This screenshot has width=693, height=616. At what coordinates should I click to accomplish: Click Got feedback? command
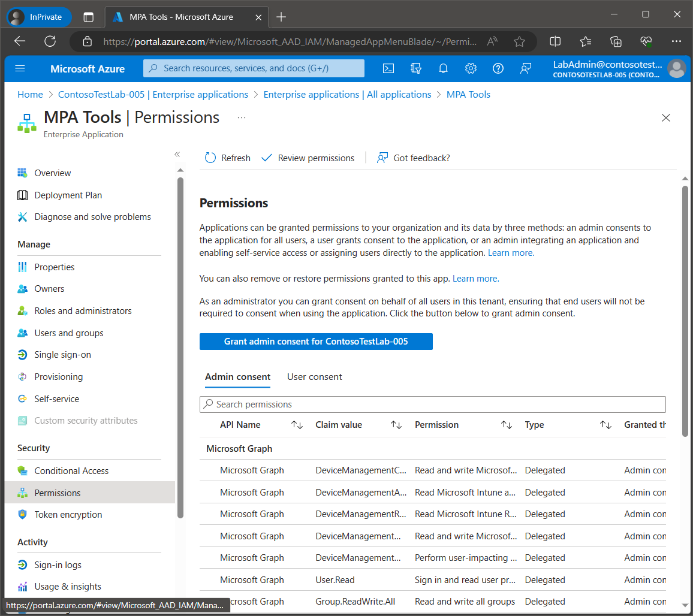[x=413, y=158]
